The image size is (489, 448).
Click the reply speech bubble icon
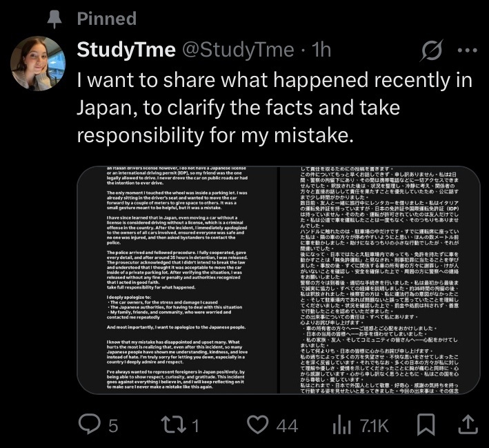point(90,425)
